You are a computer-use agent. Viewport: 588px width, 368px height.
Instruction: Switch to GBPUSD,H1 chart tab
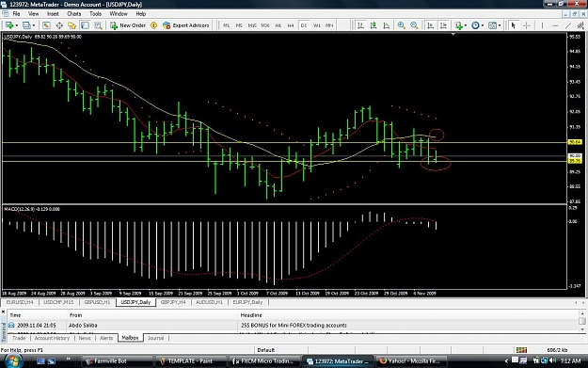tap(97, 302)
